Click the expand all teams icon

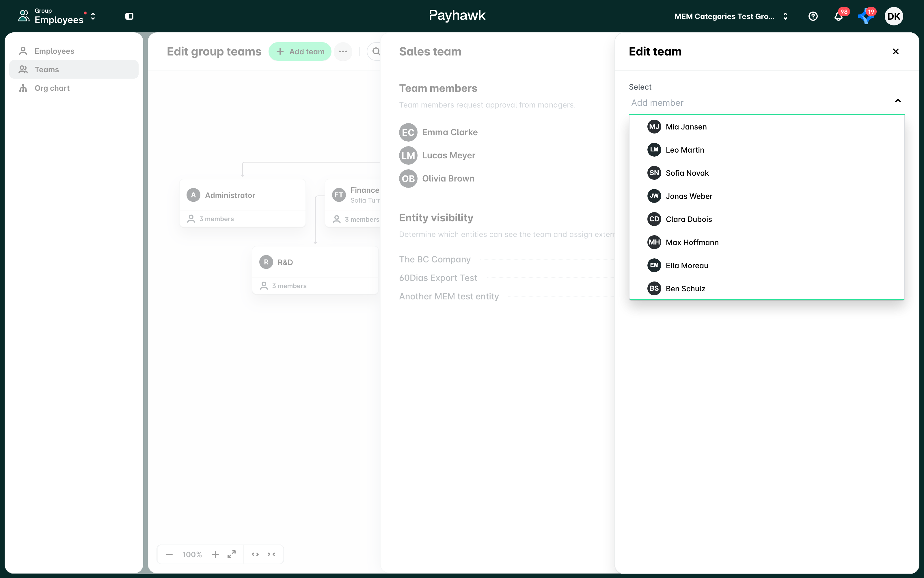pos(255,554)
